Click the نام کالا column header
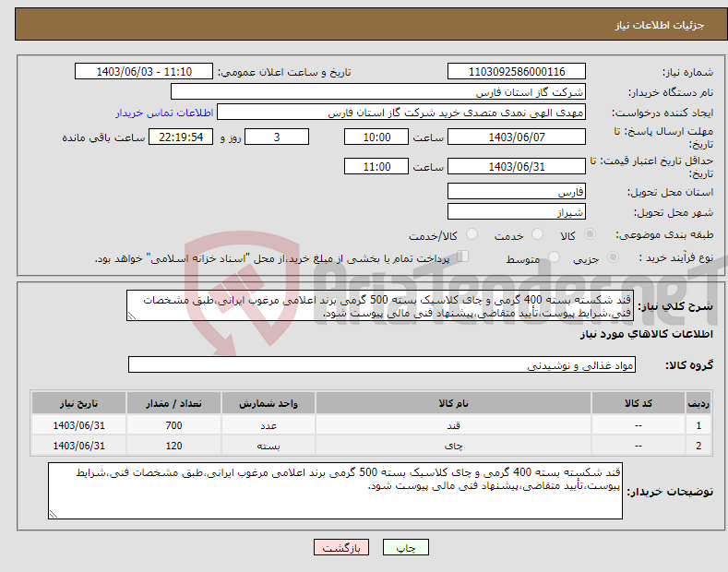Image resolution: width=728 pixels, height=572 pixels. coord(453,403)
